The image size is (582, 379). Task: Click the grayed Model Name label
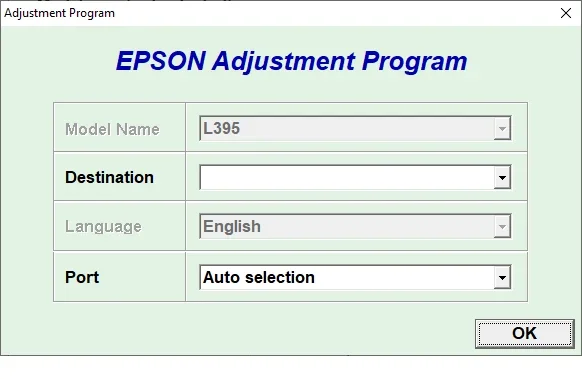(x=112, y=129)
